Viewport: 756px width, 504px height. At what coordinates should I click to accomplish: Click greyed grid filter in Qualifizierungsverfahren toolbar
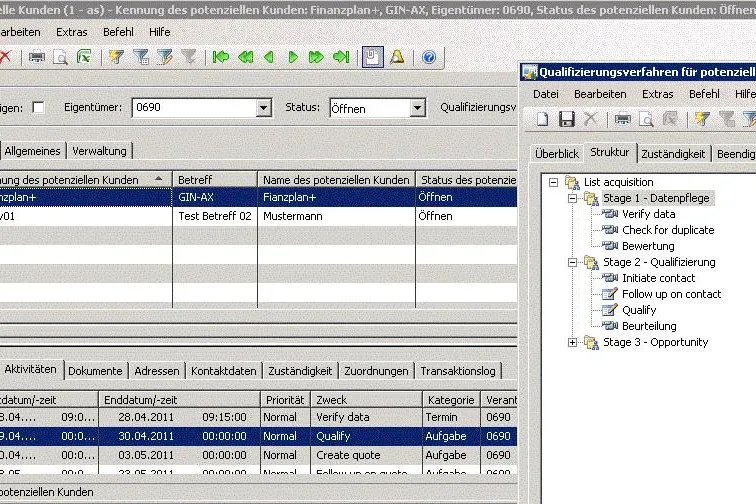(726, 119)
